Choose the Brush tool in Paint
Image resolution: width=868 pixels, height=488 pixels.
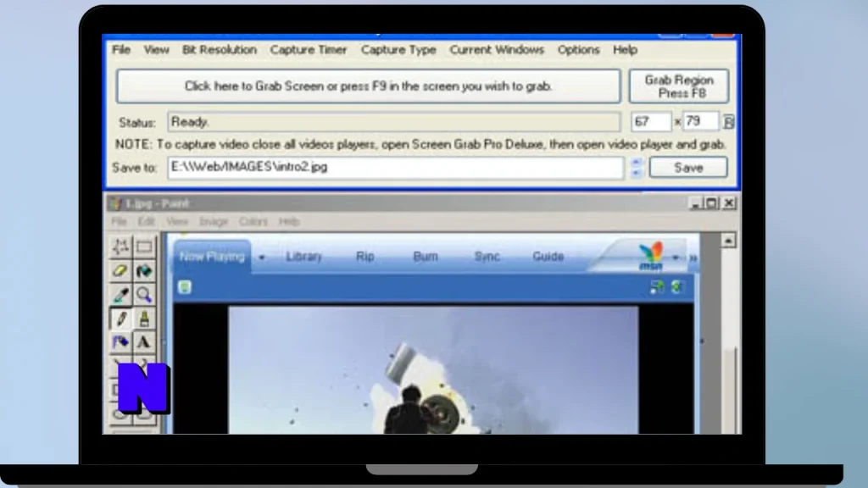[144, 319]
